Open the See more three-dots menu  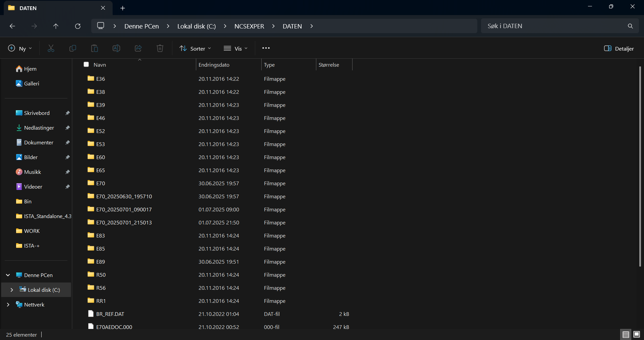pos(266,48)
